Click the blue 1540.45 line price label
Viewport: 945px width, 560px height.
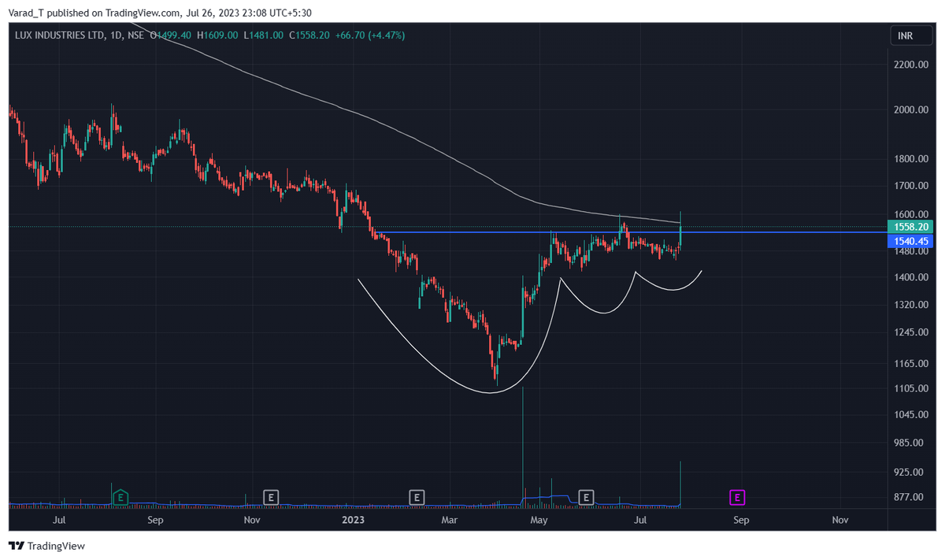click(911, 239)
